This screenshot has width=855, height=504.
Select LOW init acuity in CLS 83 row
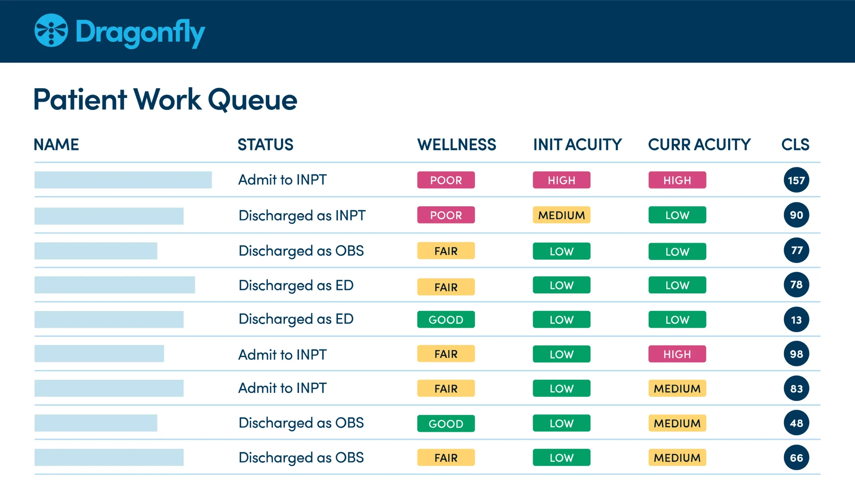pos(561,388)
